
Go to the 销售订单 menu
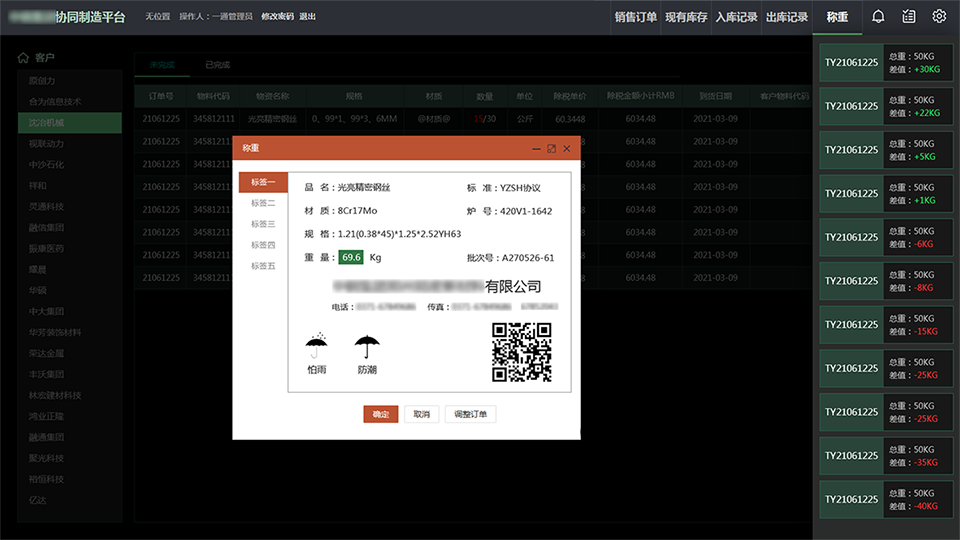click(x=635, y=17)
